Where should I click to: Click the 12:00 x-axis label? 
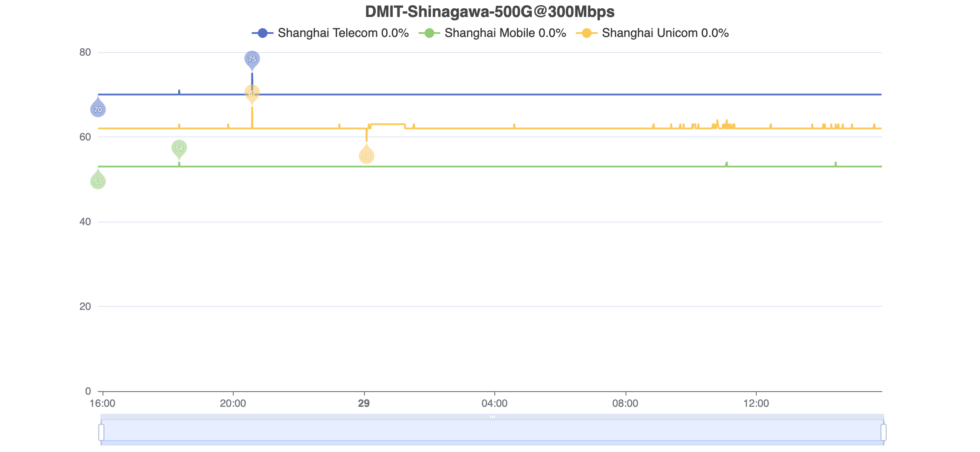click(x=756, y=403)
